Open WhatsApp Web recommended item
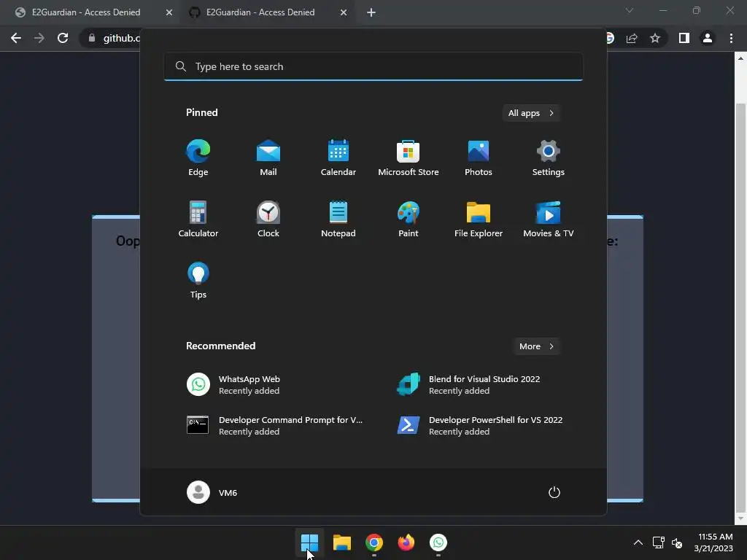747x560 pixels. coord(269,385)
